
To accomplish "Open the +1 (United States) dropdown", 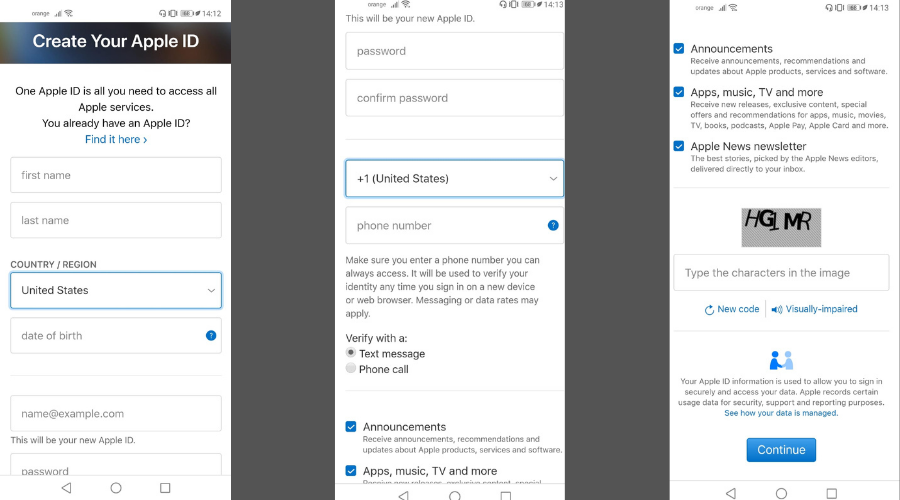I will [x=455, y=179].
